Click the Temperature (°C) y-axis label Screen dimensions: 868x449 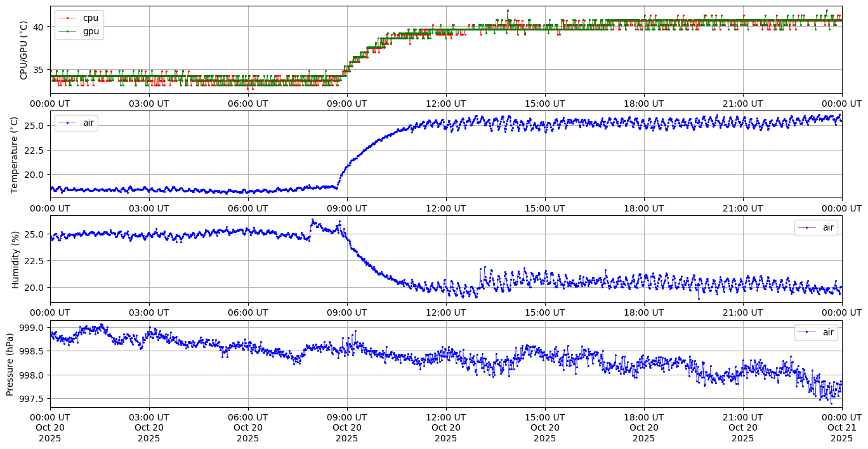click(x=15, y=154)
